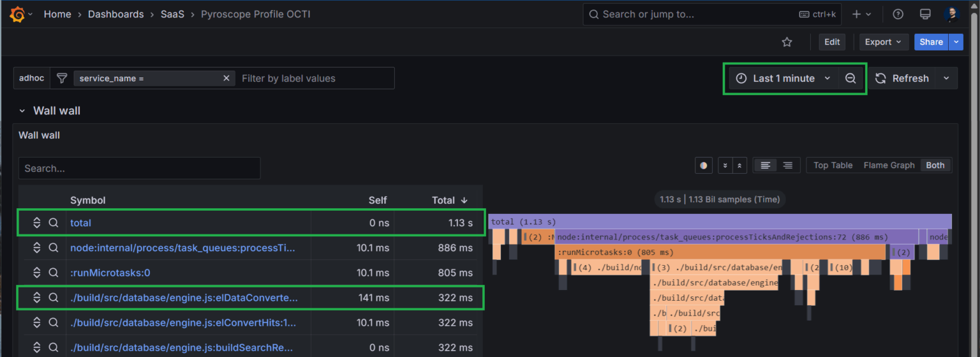Zoom out the time range

point(850,79)
